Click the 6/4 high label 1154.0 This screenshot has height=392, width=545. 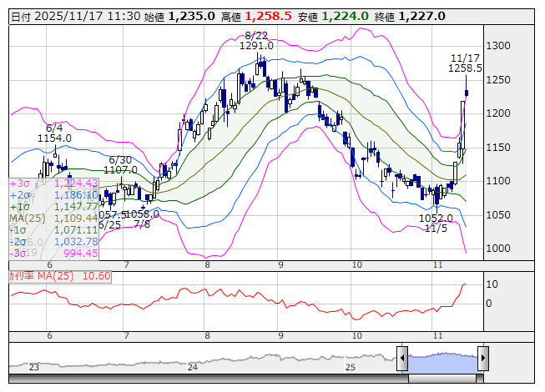tap(55, 138)
